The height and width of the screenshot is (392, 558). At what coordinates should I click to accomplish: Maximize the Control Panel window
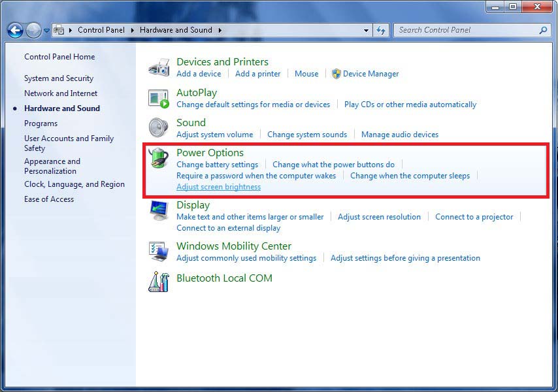point(513,7)
